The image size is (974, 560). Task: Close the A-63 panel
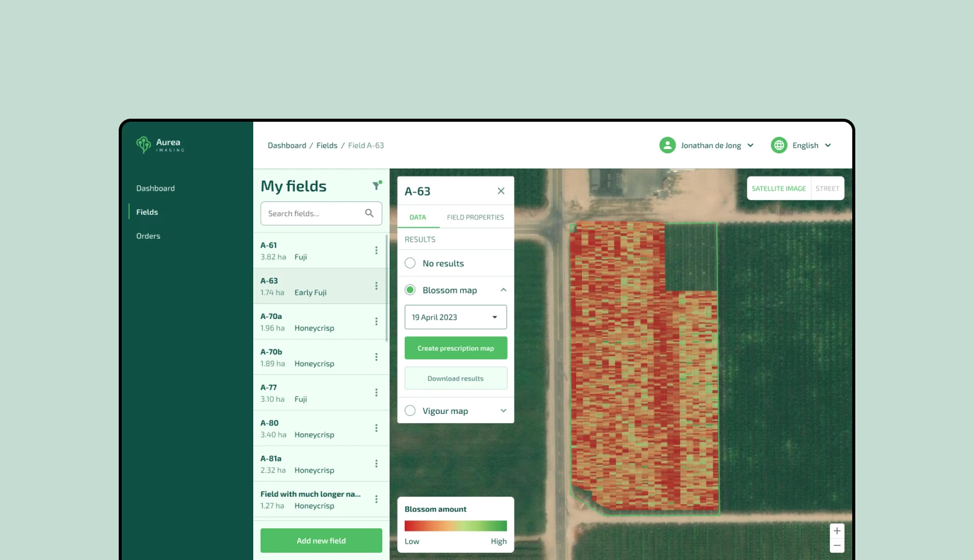point(501,191)
